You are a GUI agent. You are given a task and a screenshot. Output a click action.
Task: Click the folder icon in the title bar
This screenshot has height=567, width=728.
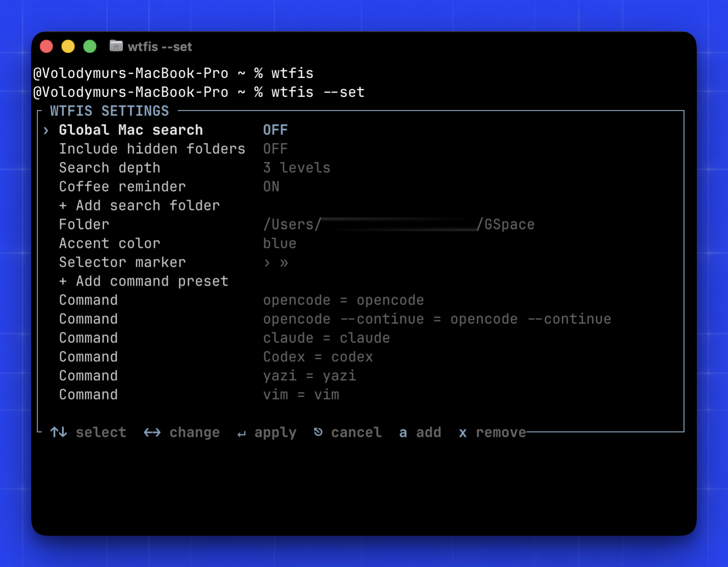coord(116,46)
